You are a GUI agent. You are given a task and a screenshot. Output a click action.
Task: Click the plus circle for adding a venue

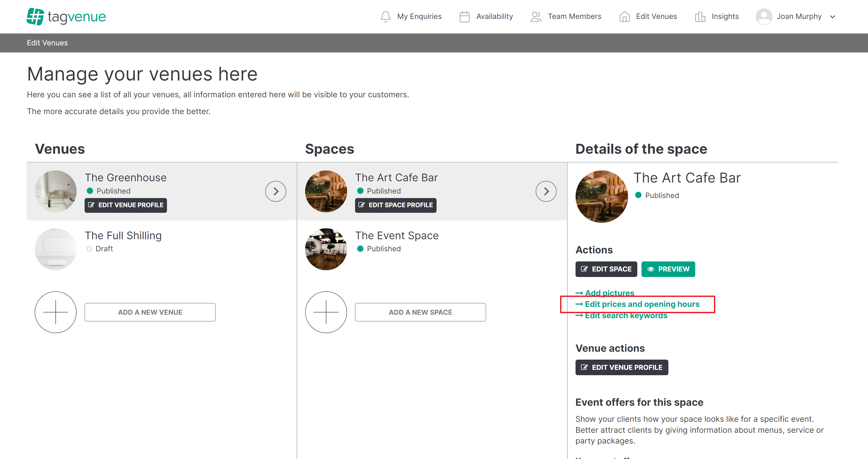click(56, 312)
